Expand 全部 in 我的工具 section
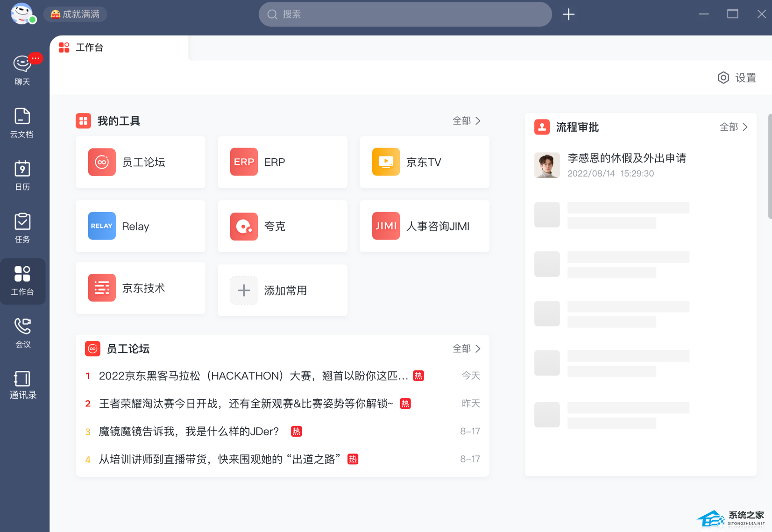772x532 pixels. pos(467,121)
